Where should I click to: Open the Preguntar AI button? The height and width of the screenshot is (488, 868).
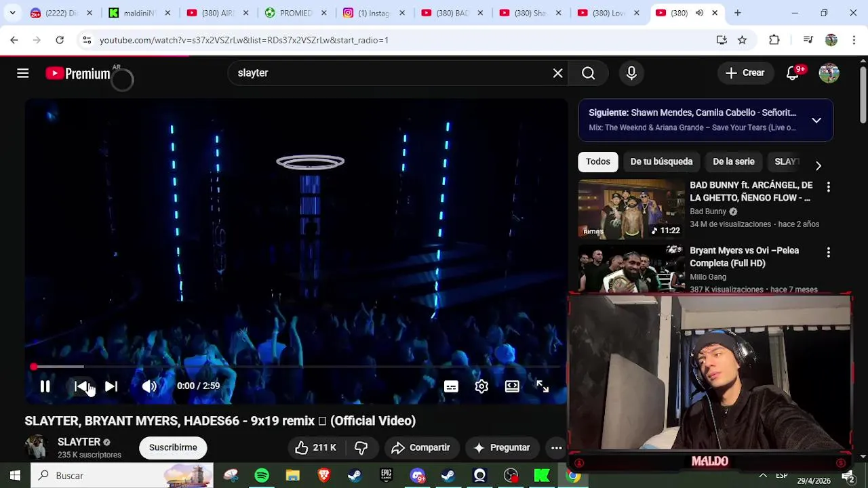tap(502, 447)
